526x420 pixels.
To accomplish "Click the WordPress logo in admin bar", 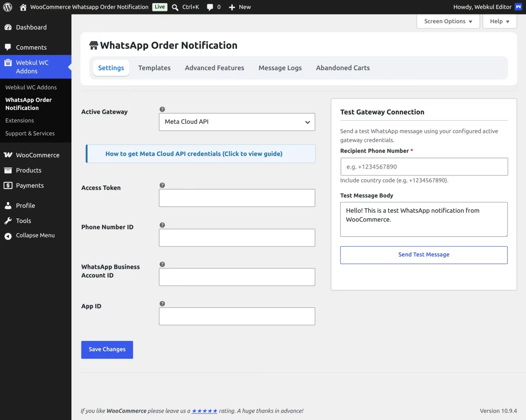I will click(x=7, y=7).
